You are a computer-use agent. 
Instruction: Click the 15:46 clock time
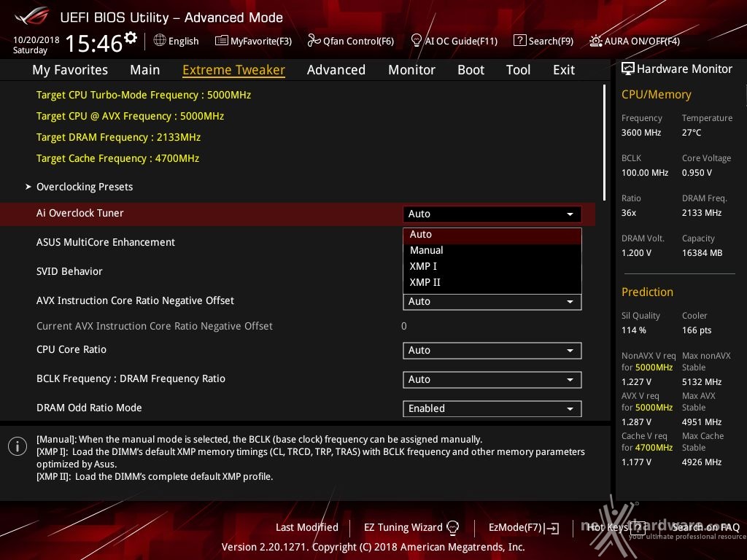tap(94, 43)
